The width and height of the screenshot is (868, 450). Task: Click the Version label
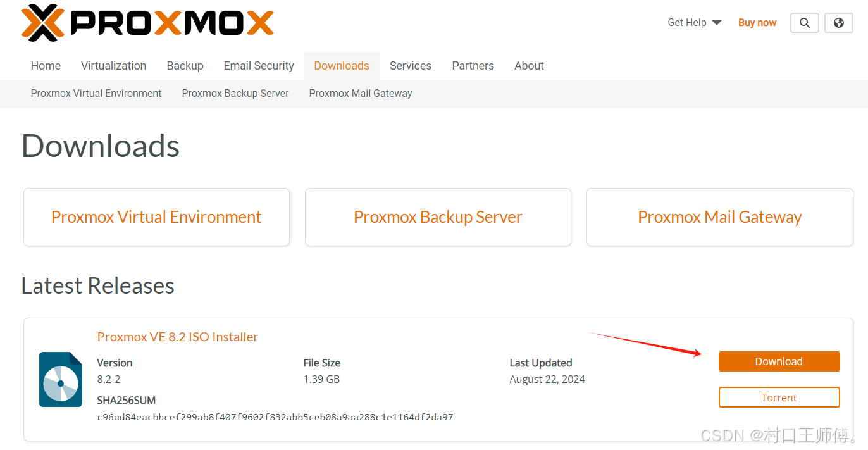tap(115, 363)
